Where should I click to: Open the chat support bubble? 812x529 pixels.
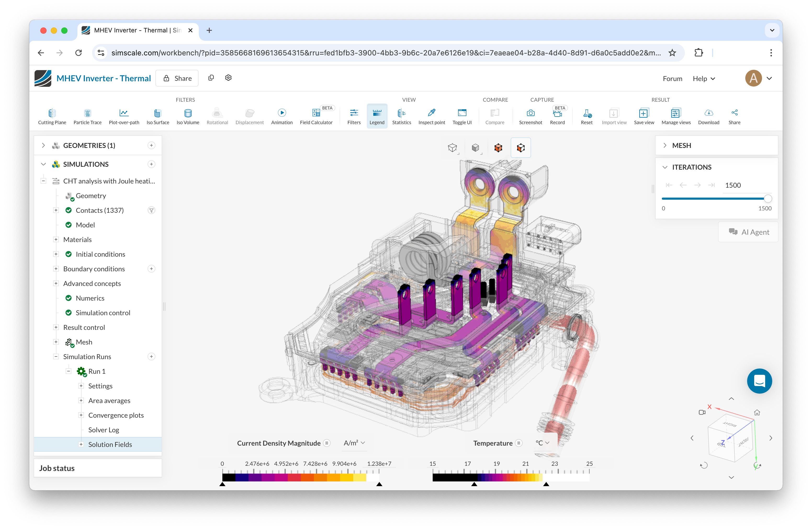pyautogui.click(x=759, y=381)
